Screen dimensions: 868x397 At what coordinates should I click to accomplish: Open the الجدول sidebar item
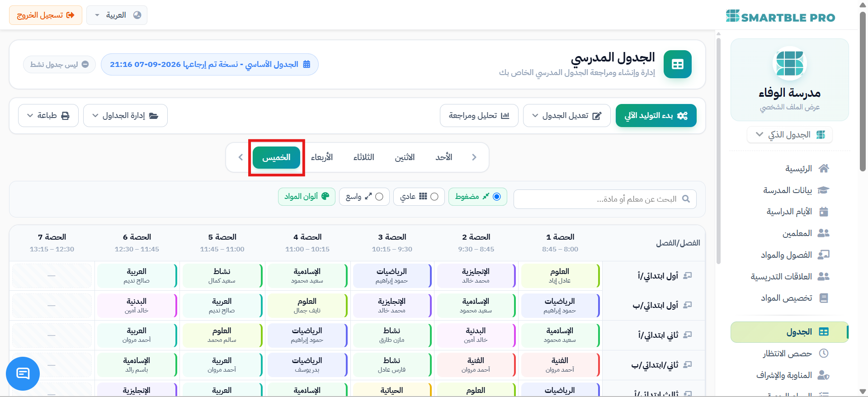click(790, 332)
